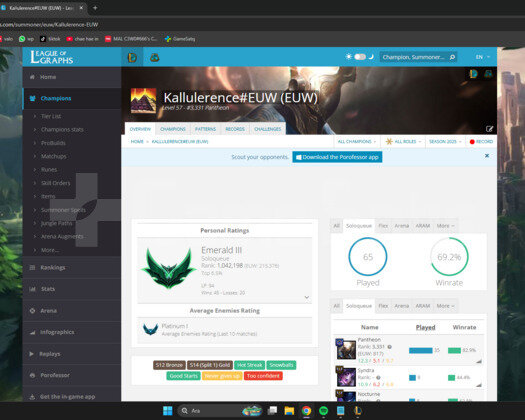The width and height of the screenshot is (525, 420).
Task: Open the More dropdown above the Winrate circle
Action: 446,226
